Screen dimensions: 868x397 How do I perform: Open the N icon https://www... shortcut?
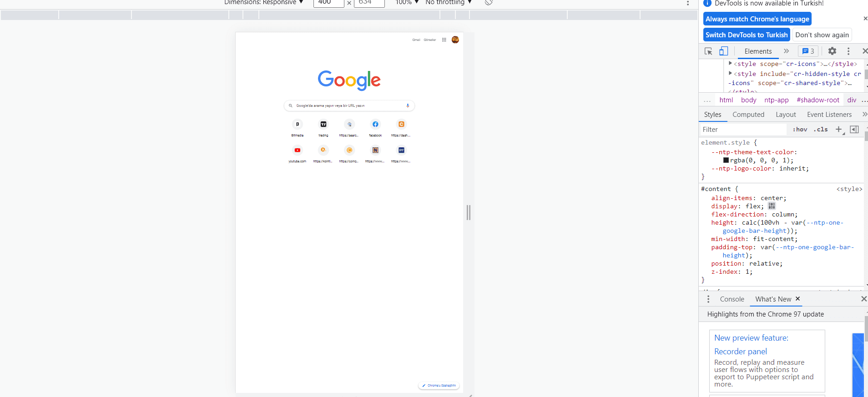[375, 154]
